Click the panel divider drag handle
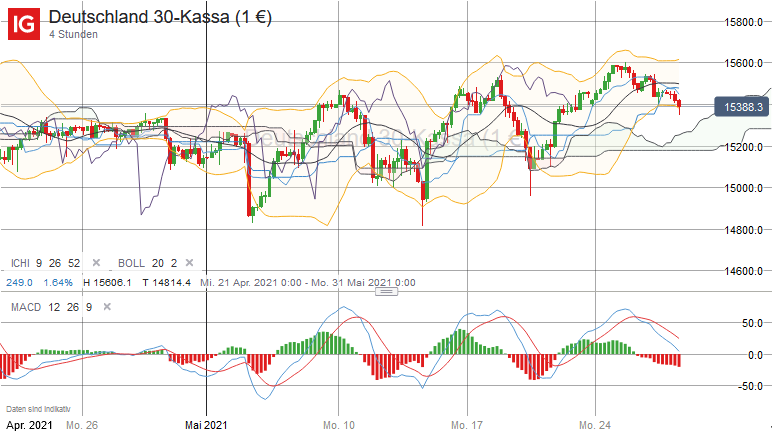 pyautogui.click(x=386, y=292)
